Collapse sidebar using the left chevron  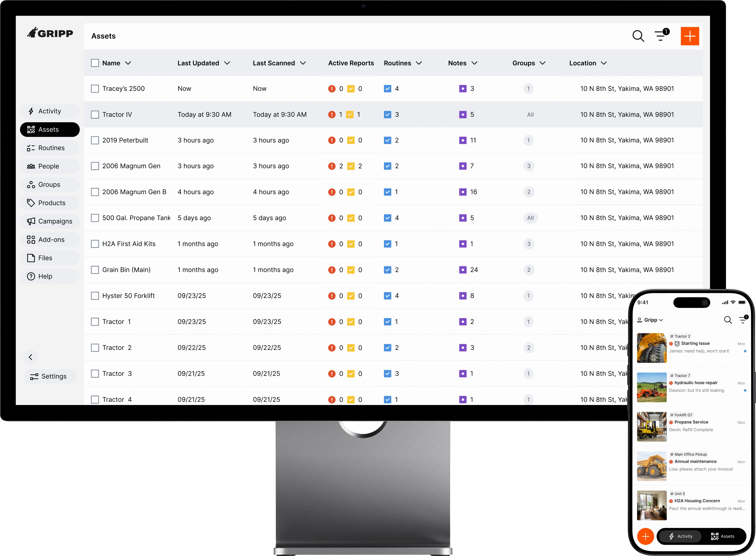tap(31, 357)
